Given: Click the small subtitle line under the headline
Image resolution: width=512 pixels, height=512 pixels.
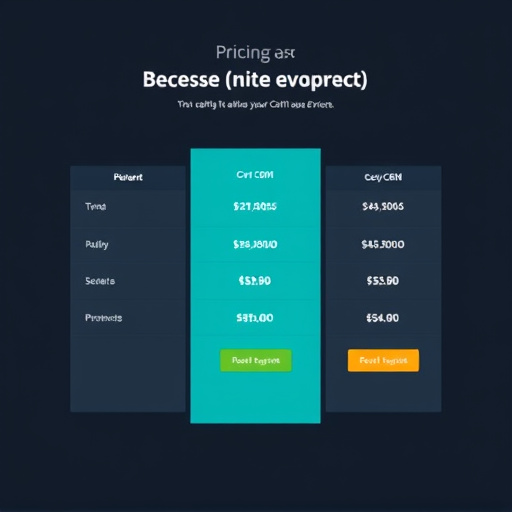Looking at the screenshot, I should pyautogui.click(x=255, y=105).
